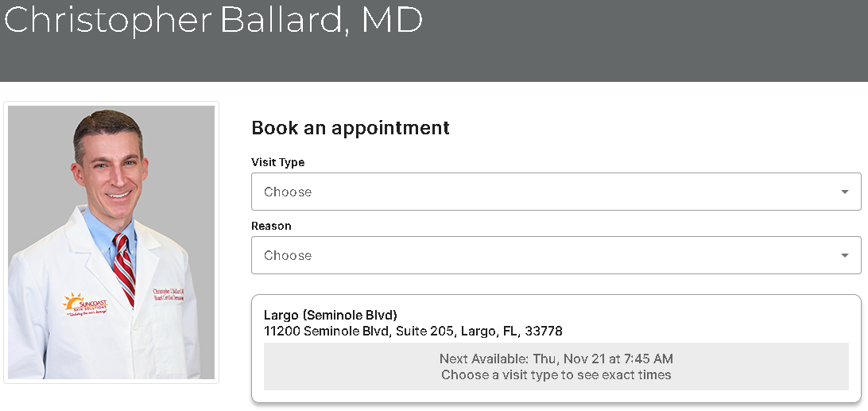Click the Visit Type dropdown arrow
Screen dimensions: 868x411
(844, 192)
